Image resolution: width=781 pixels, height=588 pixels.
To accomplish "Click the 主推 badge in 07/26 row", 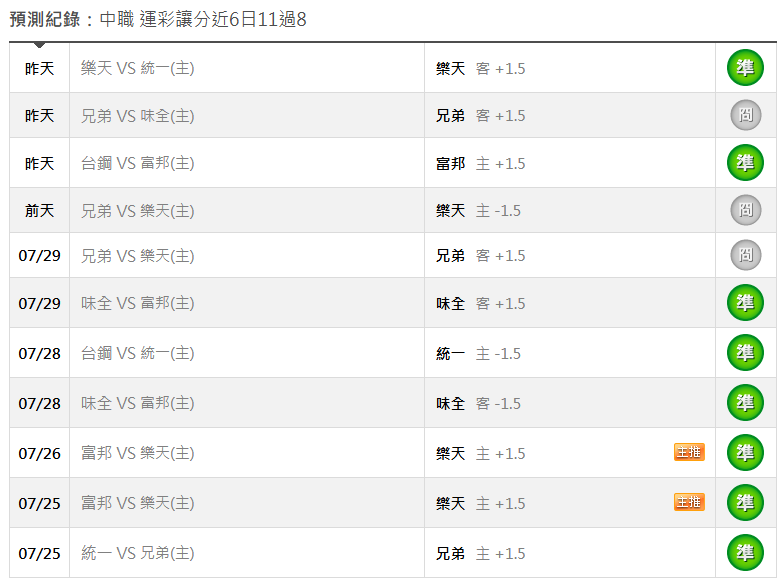I will click(689, 452).
